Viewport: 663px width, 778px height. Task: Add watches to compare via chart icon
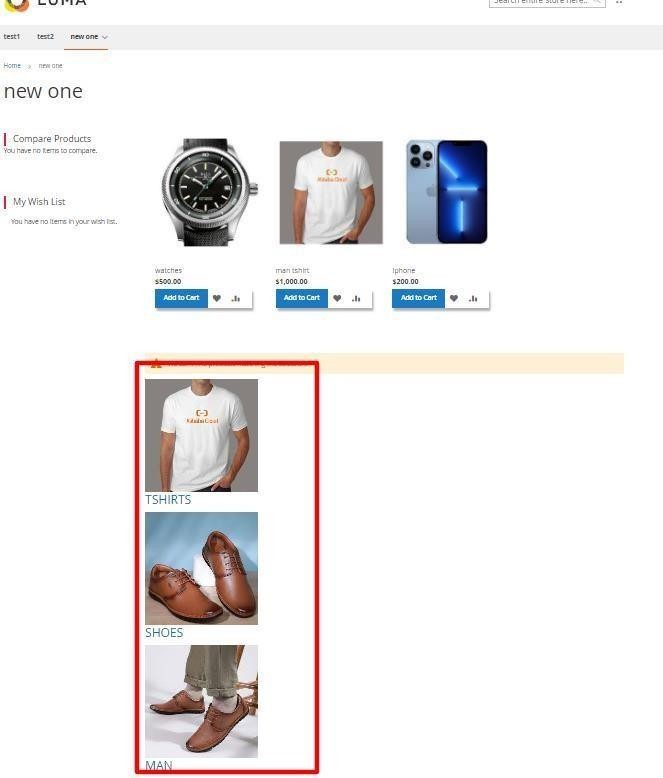[x=236, y=298]
